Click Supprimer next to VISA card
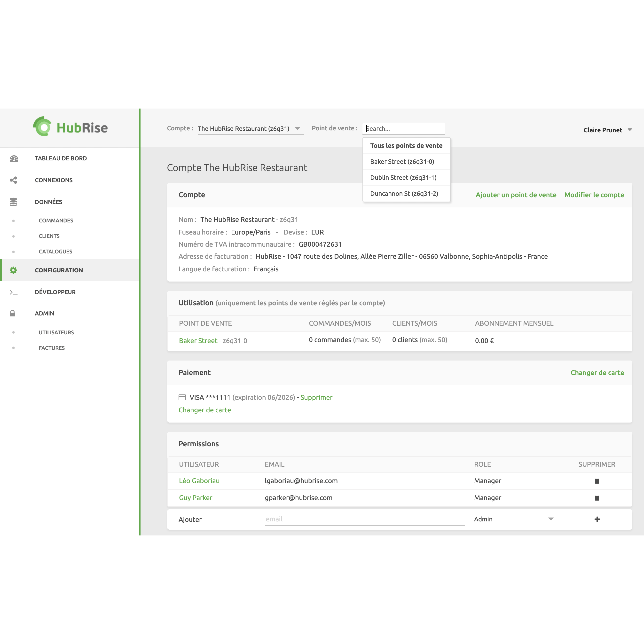Viewport: 644px width, 644px height. (x=316, y=397)
